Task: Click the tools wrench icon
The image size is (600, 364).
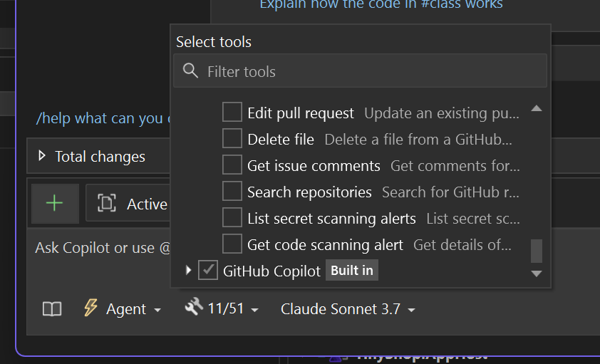Action: click(x=193, y=308)
